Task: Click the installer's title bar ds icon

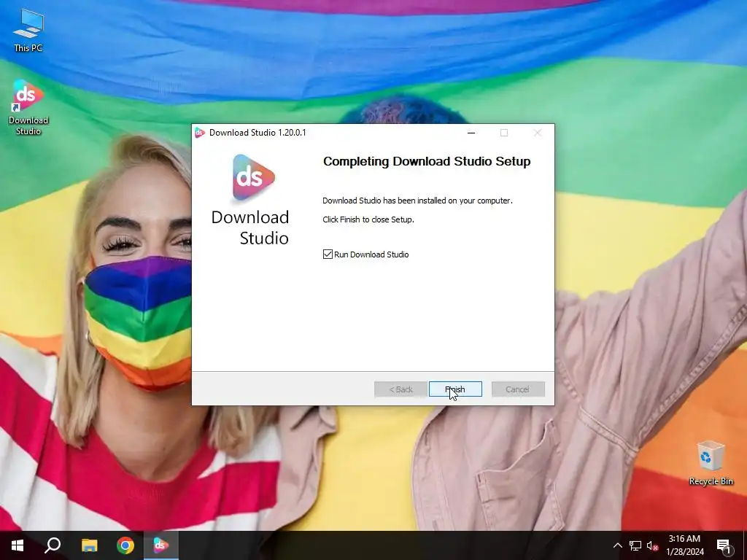Action: [200, 133]
